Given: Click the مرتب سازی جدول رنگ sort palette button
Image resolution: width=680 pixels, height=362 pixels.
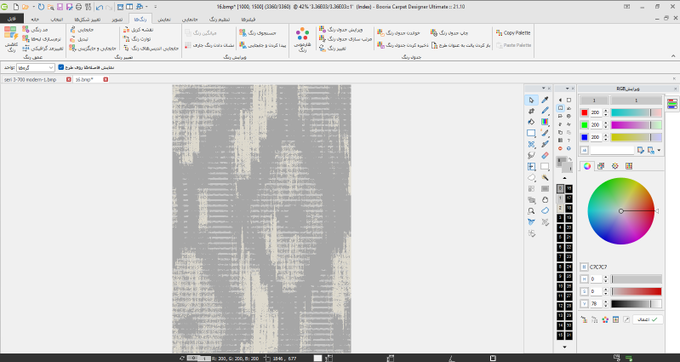Looking at the screenshot, I should (x=346, y=39).
